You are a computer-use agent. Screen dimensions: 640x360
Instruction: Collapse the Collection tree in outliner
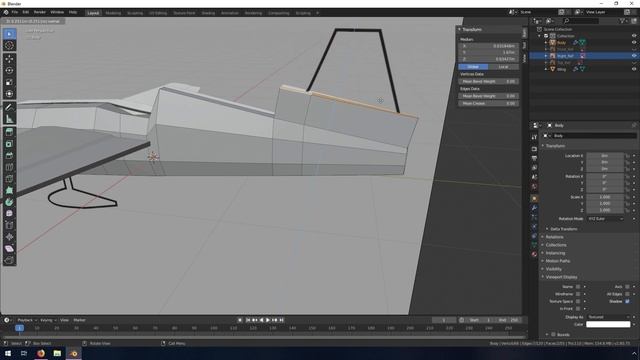pos(540,36)
